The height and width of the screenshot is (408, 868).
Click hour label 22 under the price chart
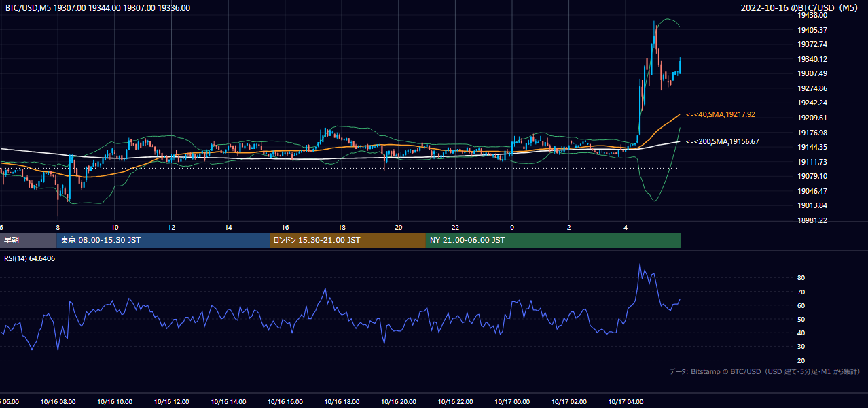(x=455, y=228)
